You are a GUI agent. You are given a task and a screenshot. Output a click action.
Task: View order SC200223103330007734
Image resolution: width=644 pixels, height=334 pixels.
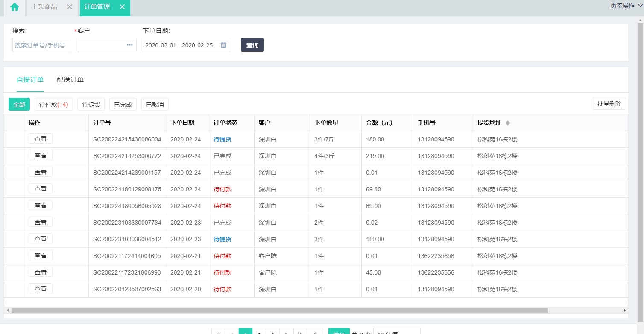click(x=41, y=222)
